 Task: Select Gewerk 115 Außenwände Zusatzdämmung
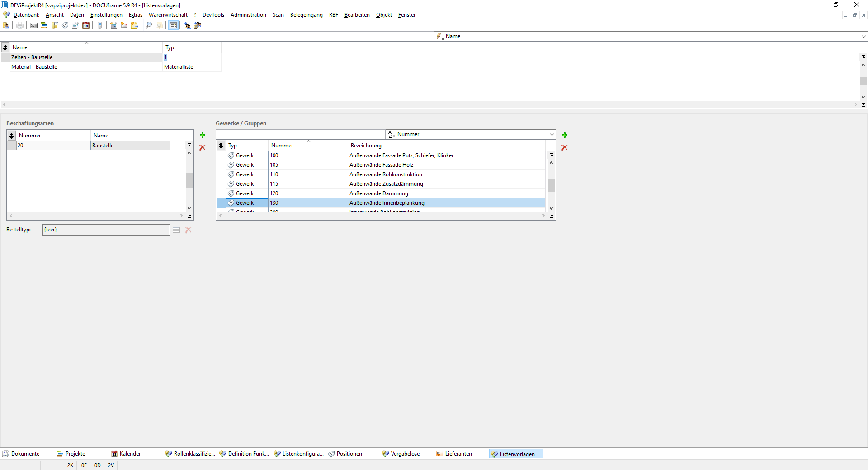pyautogui.click(x=381, y=184)
